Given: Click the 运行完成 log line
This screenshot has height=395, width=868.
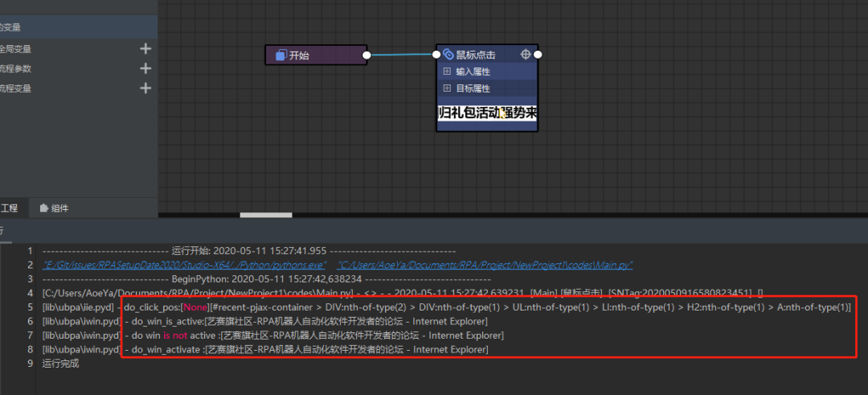Looking at the screenshot, I should click(61, 364).
